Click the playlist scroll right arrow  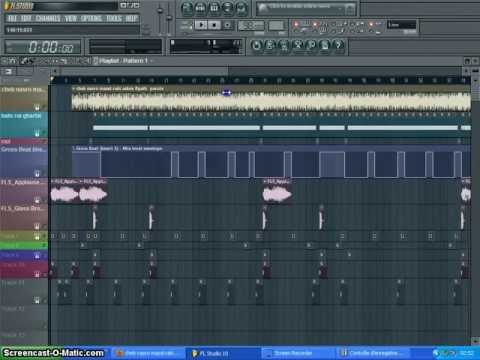(467, 71)
